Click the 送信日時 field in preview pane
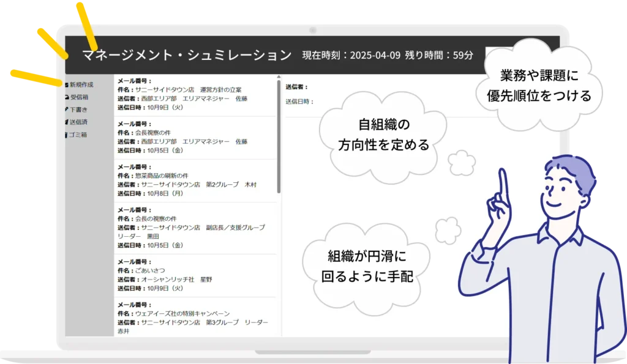Screen dimensions: 627x364 click(299, 101)
